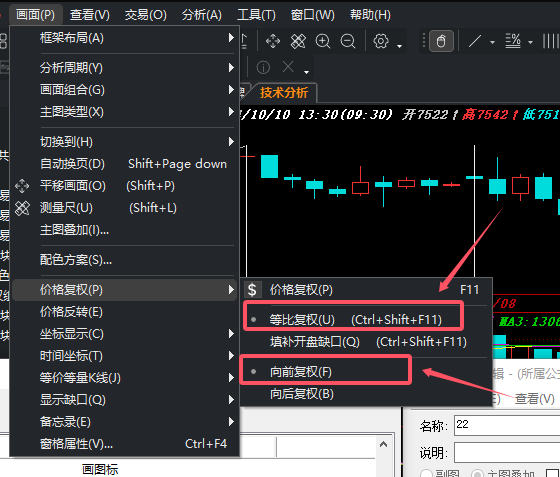This screenshot has height=477, width=560.
Task: Open 窗格属性(V)... menu item
Action: pyautogui.click(x=124, y=444)
